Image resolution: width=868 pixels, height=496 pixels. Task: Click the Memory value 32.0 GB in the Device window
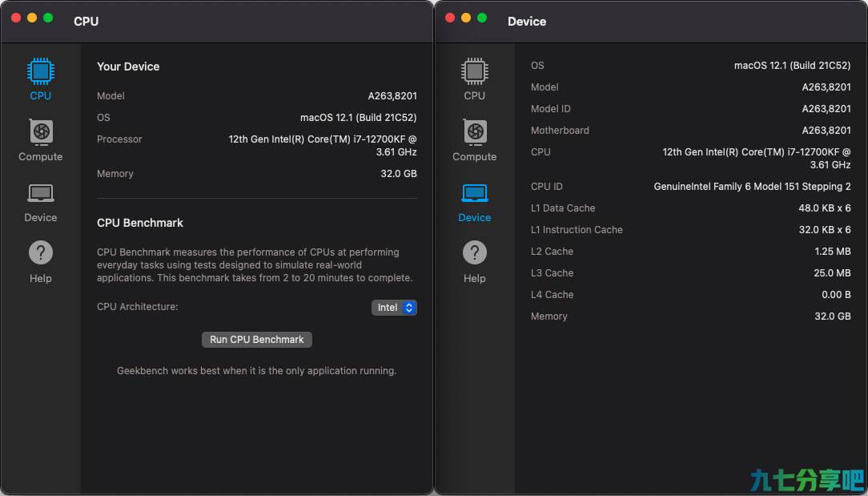pyautogui.click(x=833, y=316)
